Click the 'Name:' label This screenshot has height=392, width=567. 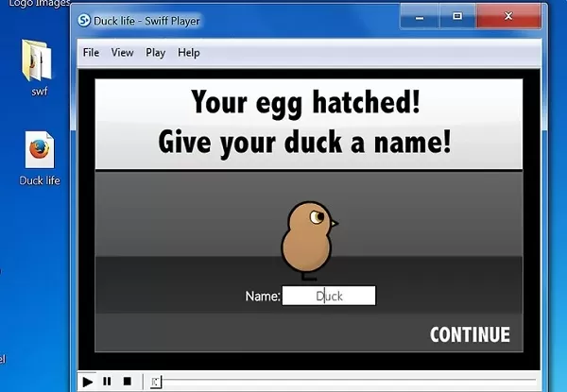click(263, 297)
